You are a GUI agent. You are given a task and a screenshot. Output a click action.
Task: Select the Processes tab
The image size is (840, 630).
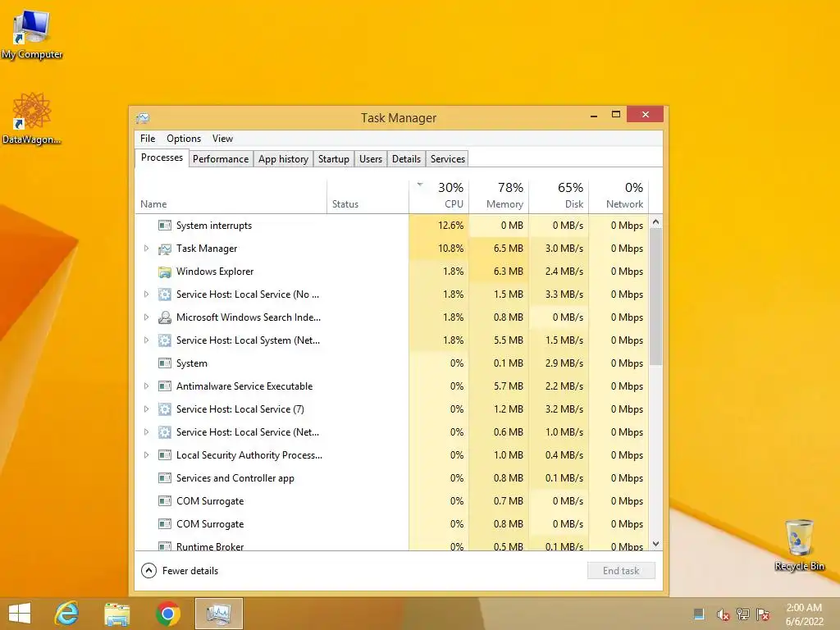coord(162,157)
